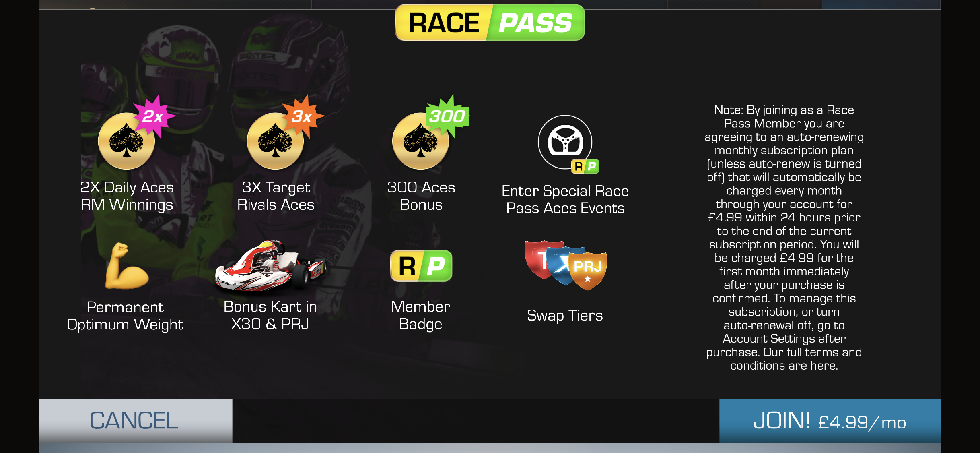This screenshot has width=980, height=453.
Task: Tap the Swap Tiers label
Action: pos(565,315)
